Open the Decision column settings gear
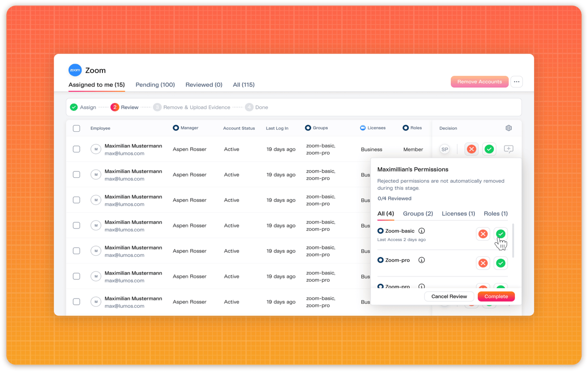 (x=508, y=128)
